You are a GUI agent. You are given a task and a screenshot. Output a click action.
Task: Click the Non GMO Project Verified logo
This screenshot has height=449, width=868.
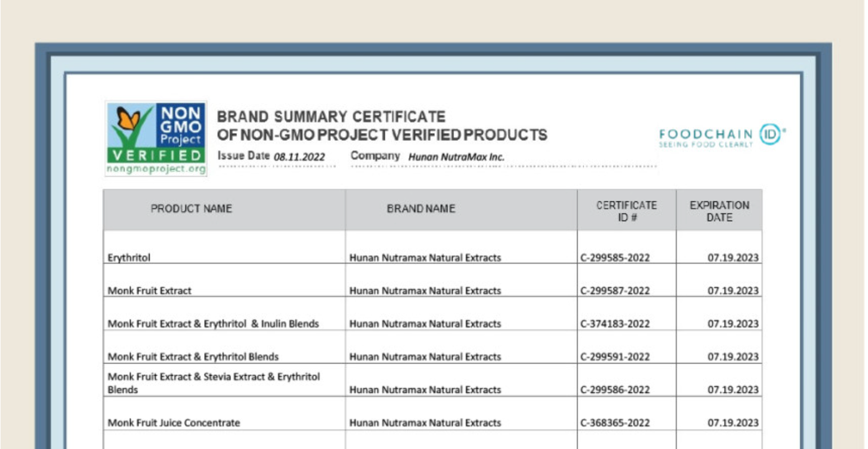coord(156,138)
